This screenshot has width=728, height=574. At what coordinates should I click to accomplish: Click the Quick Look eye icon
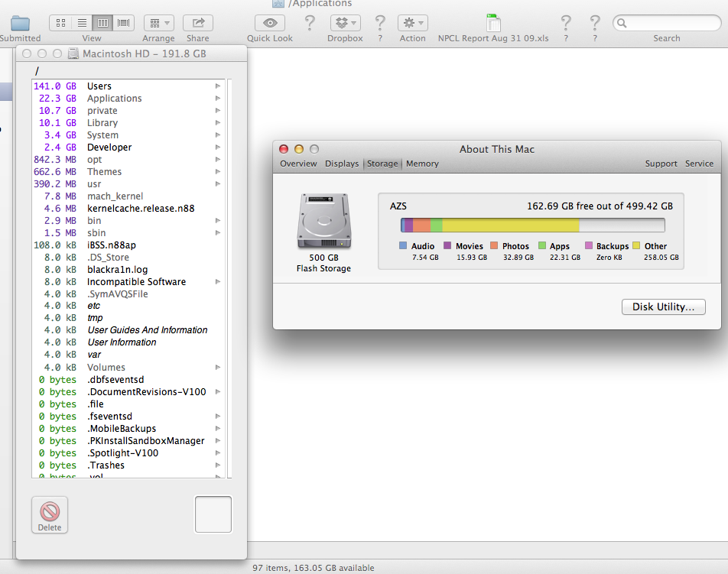click(x=270, y=23)
